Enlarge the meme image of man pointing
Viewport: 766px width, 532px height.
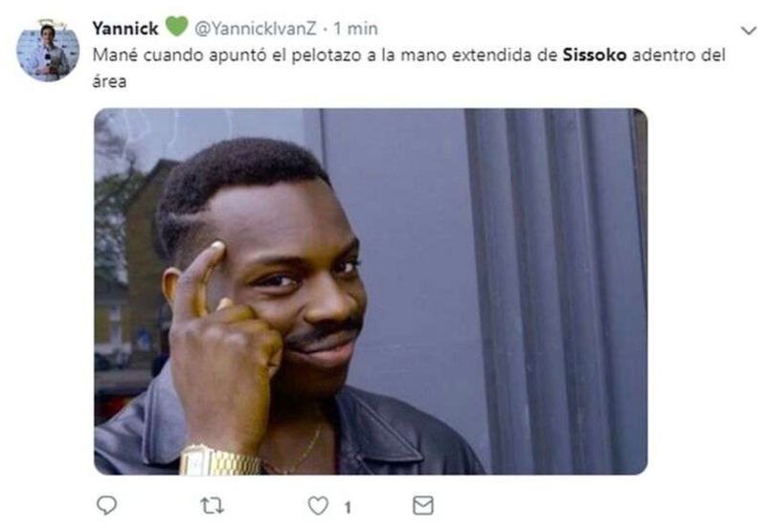click(x=371, y=292)
